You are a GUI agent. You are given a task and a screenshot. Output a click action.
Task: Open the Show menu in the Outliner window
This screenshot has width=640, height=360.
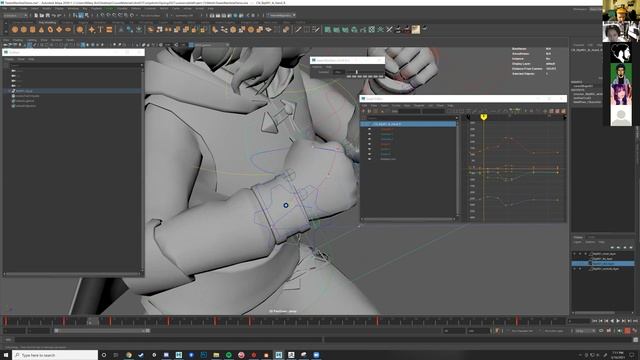tap(21, 59)
